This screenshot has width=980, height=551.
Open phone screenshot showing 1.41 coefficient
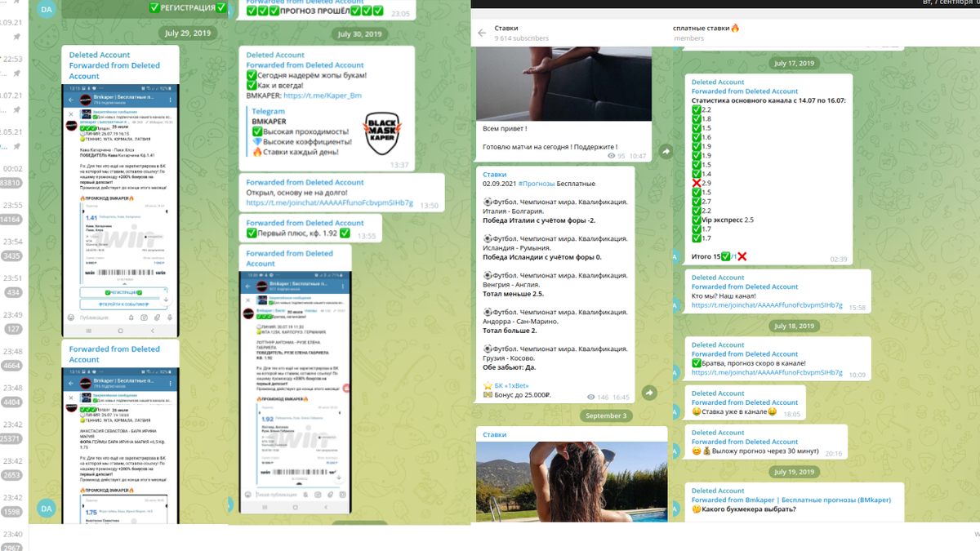120,211
